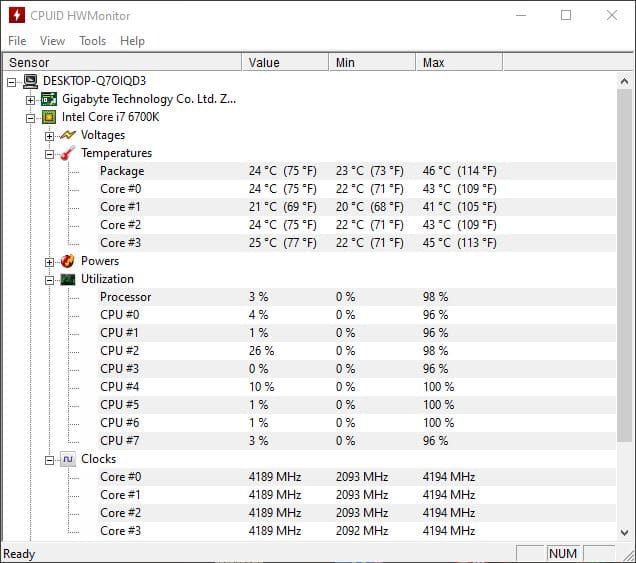Click the Powers flame icon
Screen dimensions: 636x563
tap(68, 261)
